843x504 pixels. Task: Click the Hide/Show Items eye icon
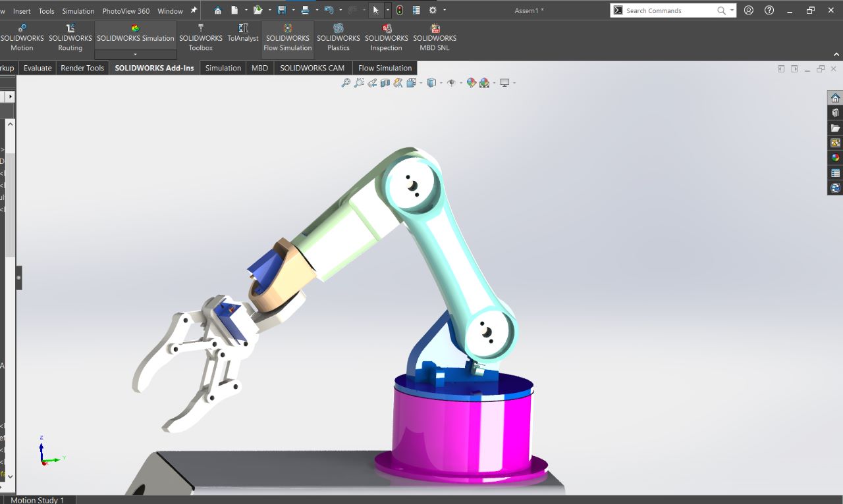click(x=451, y=83)
